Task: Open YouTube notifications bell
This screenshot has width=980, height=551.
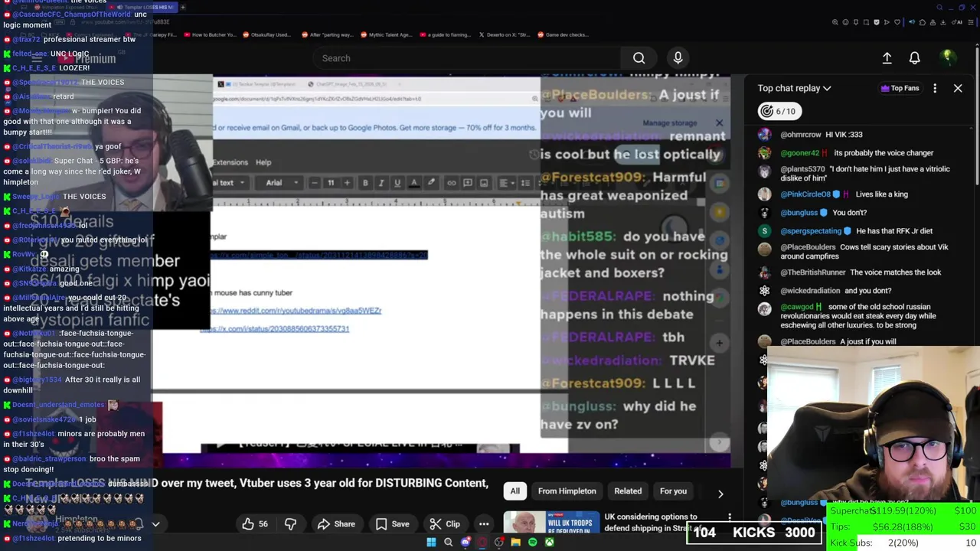Action: [x=914, y=58]
